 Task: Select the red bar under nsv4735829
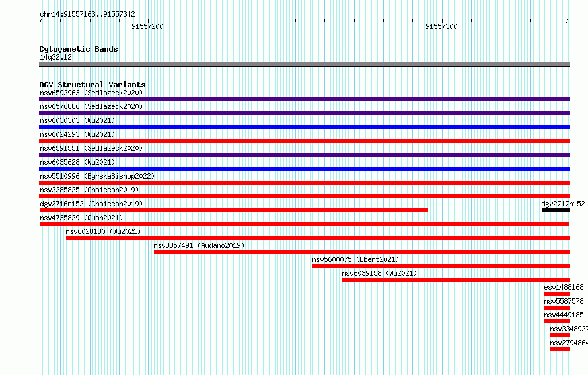[304, 224]
